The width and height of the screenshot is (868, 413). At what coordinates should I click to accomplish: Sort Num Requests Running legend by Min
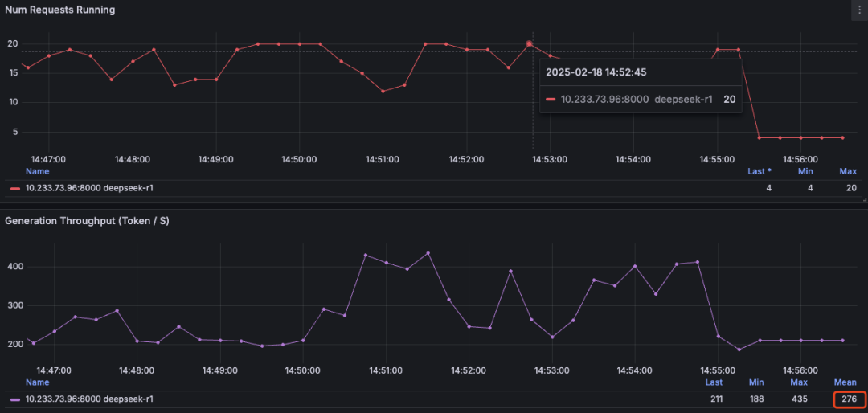(805, 171)
